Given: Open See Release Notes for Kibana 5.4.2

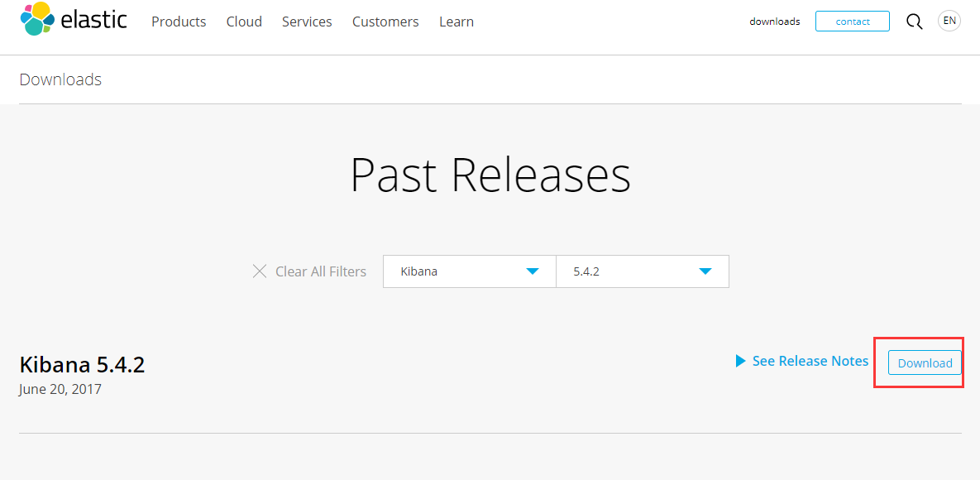Looking at the screenshot, I should pyautogui.click(x=810, y=361).
